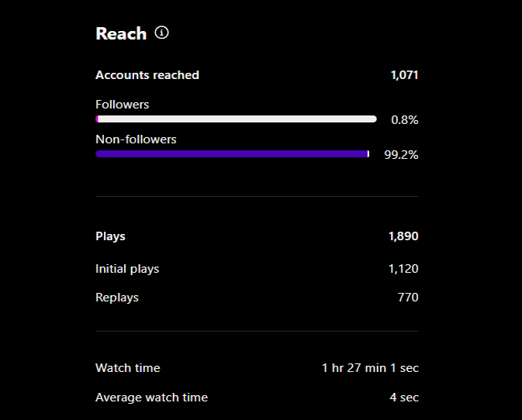Click the 99.2% non-followers percentage
522x420 pixels.
401,155
